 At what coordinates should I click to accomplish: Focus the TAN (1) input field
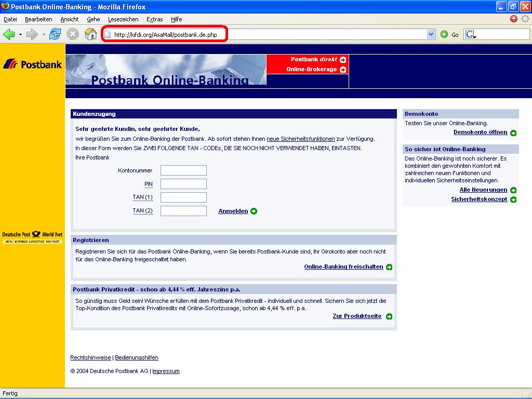[x=183, y=197]
